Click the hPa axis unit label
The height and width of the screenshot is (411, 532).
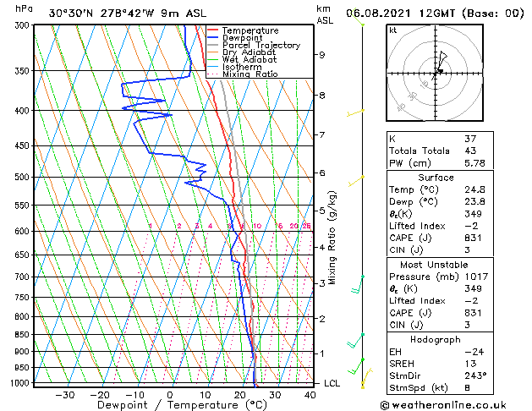coord(24,8)
